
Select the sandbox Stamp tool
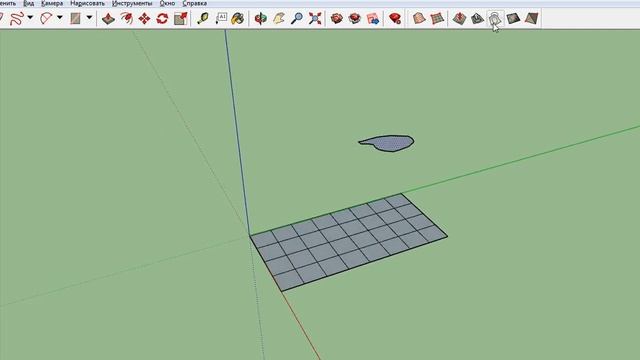tap(477, 18)
